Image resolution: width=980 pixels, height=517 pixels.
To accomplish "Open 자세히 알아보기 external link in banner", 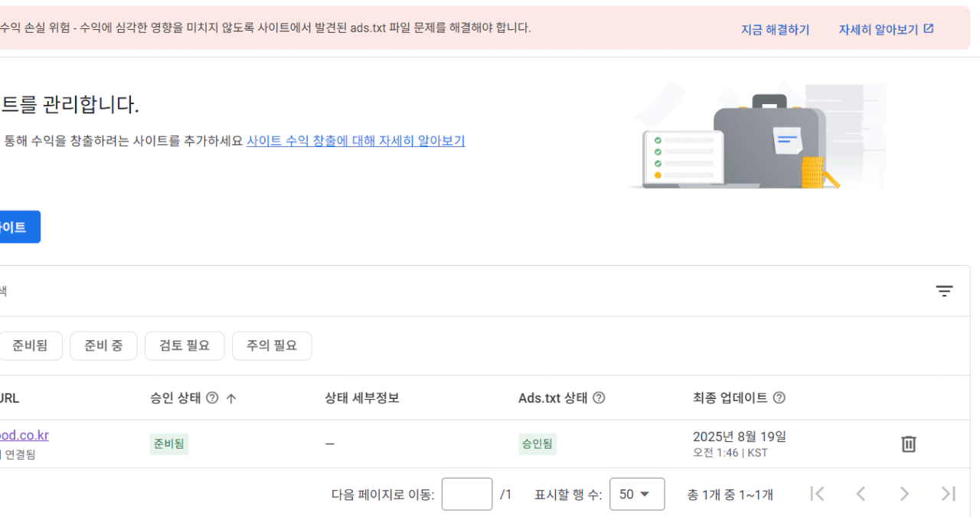I will 886,29.
